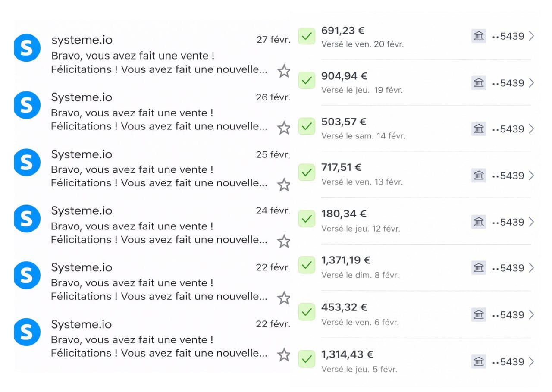552x392 pixels.
Task: Star the Systeme.io email dated 26 févr.
Action: coord(283,128)
